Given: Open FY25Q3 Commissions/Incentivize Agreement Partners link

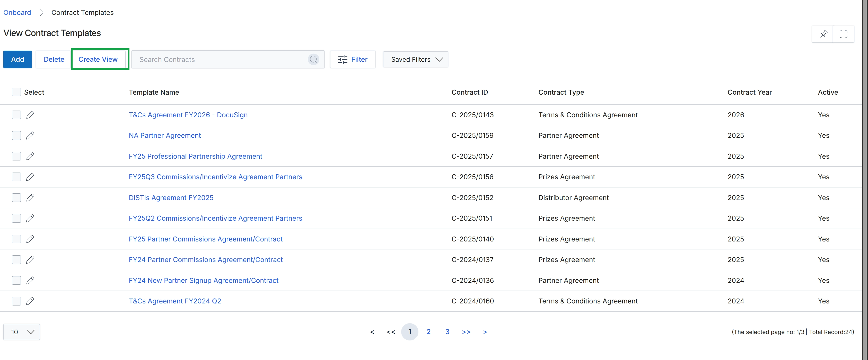Looking at the screenshot, I should (x=215, y=177).
